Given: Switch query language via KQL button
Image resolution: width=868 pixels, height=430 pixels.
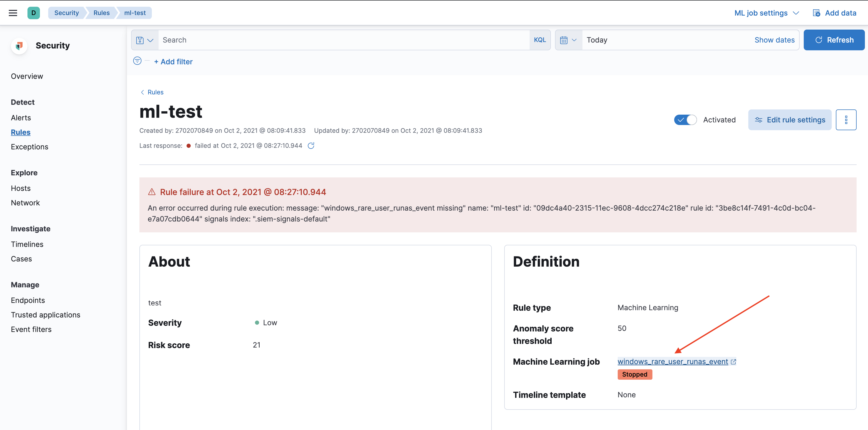Looking at the screenshot, I should point(539,40).
